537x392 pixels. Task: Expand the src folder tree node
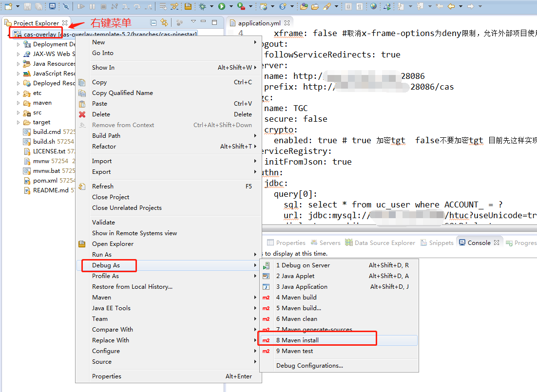click(19, 112)
